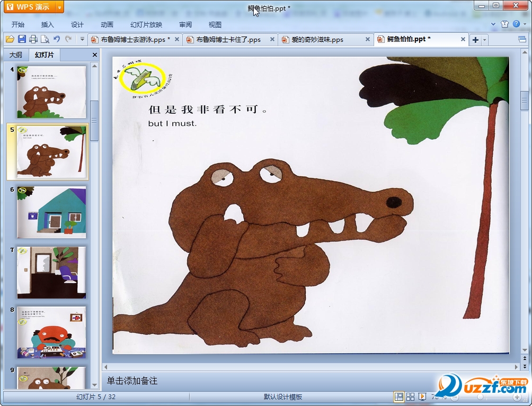Image resolution: width=532 pixels, height=406 pixels.
Task: Click the 但是我非看不可 text on the slide
Action: [x=207, y=110]
